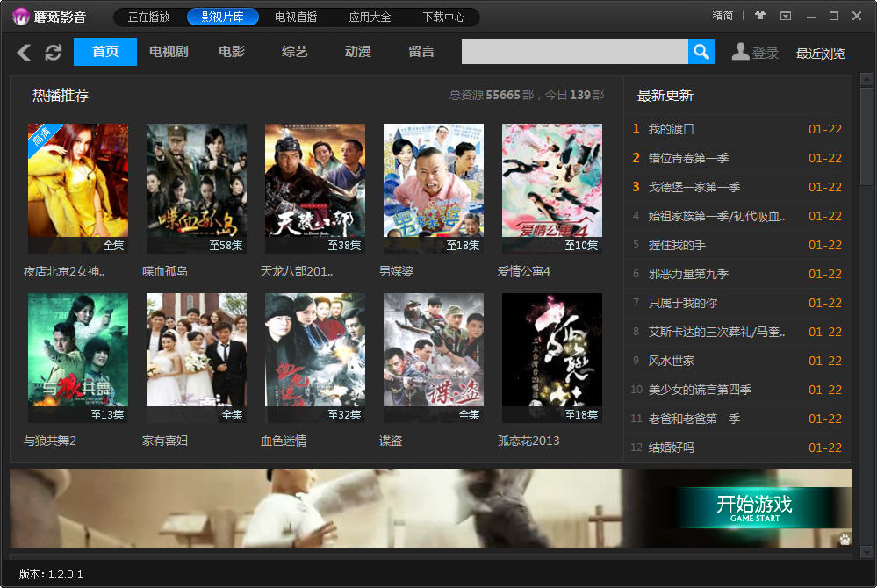Select the 首页 navigation item

(105, 52)
